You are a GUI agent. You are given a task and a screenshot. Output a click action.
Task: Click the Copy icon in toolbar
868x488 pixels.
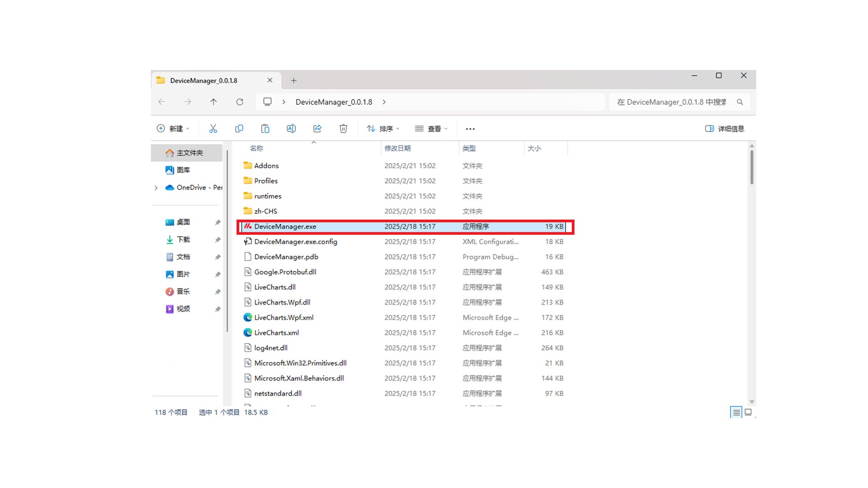[239, 129]
